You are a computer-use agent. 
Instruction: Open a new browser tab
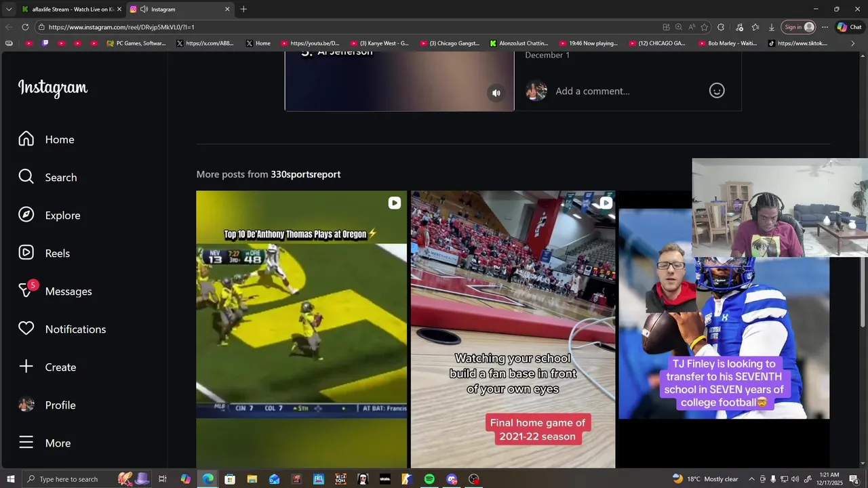click(243, 9)
